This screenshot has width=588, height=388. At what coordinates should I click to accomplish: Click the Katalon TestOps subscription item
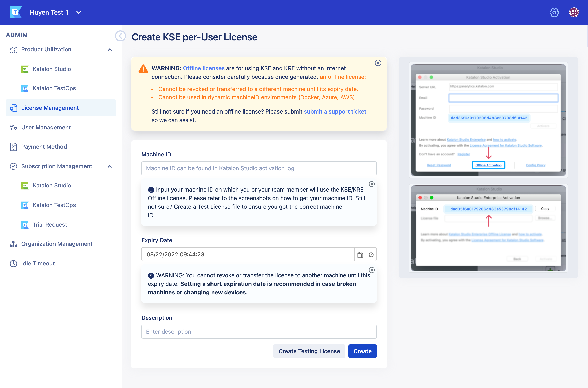[55, 205]
